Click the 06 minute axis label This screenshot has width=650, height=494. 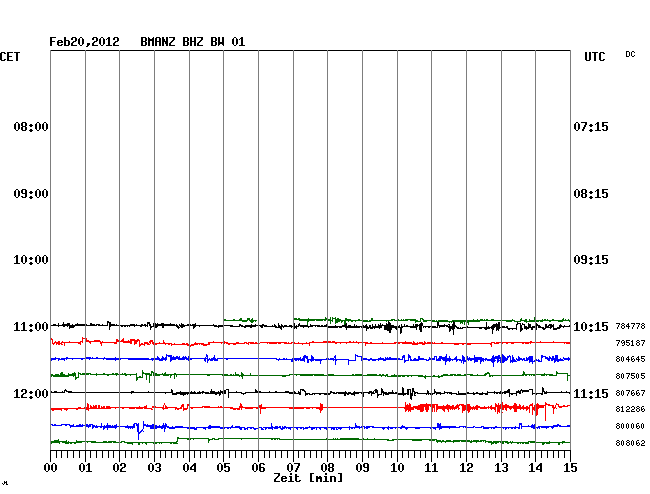coord(258,468)
